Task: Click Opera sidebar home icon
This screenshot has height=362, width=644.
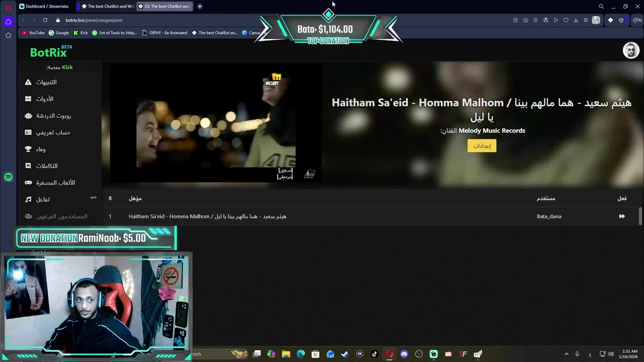Action: pos(8,22)
